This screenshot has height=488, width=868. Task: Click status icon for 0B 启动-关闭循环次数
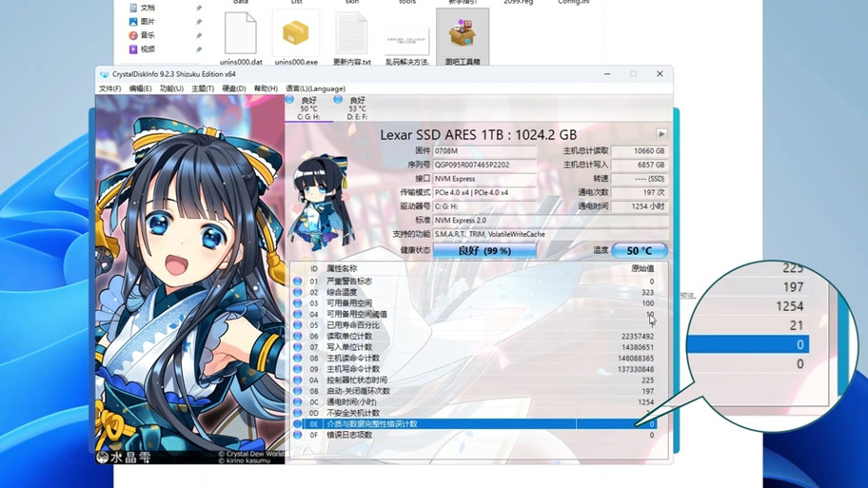click(x=297, y=391)
